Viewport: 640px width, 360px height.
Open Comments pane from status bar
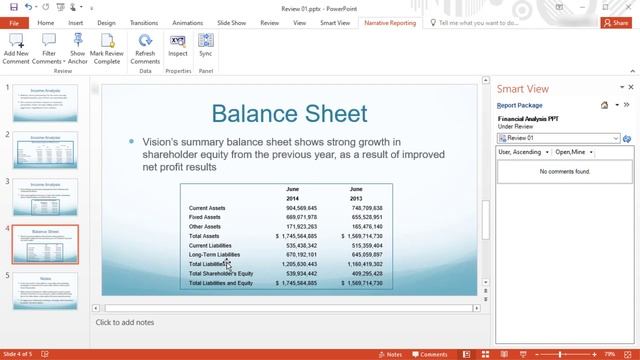[x=430, y=355]
